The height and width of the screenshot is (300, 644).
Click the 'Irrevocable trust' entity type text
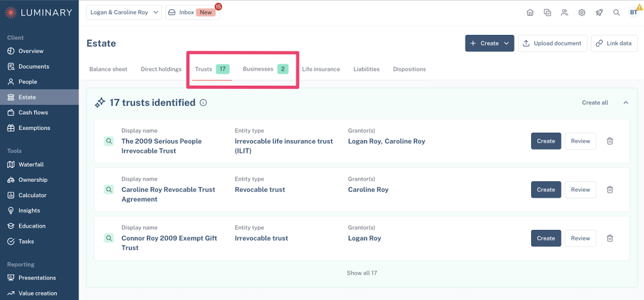coord(261,238)
